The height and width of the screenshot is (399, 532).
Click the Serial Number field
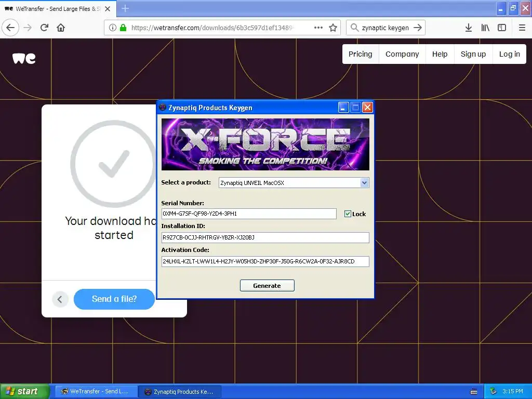pos(249,214)
